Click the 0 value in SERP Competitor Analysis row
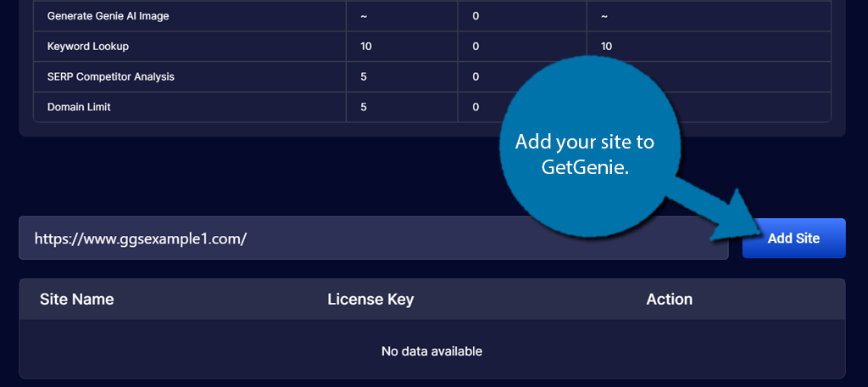The image size is (868, 387). click(476, 76)
